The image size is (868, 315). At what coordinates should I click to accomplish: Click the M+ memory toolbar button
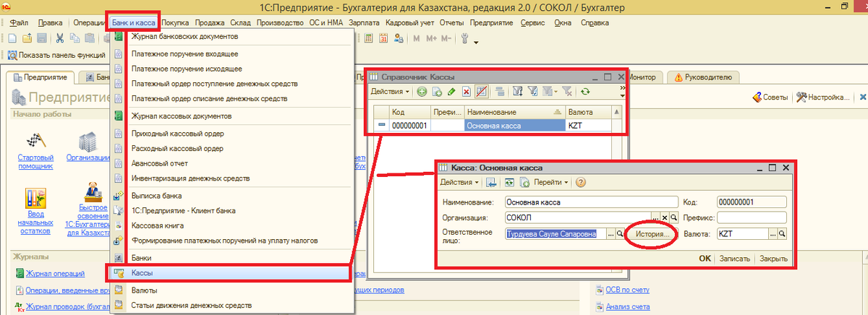(x=432, y=38)
